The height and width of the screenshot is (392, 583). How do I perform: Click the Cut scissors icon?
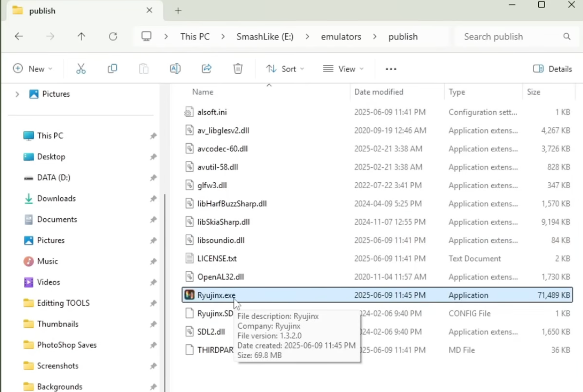(81, 69)
